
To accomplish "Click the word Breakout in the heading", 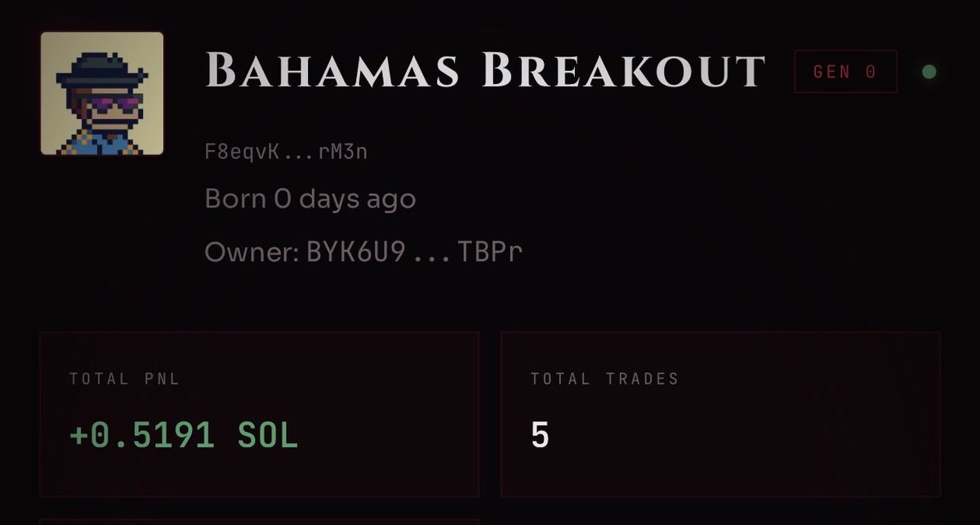I will point(623,71).
